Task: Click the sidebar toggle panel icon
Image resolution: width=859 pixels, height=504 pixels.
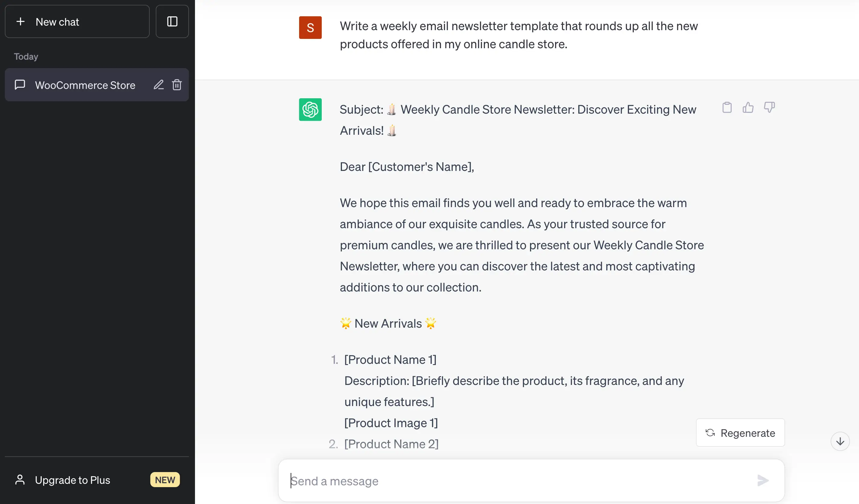Action: point(172,22)
